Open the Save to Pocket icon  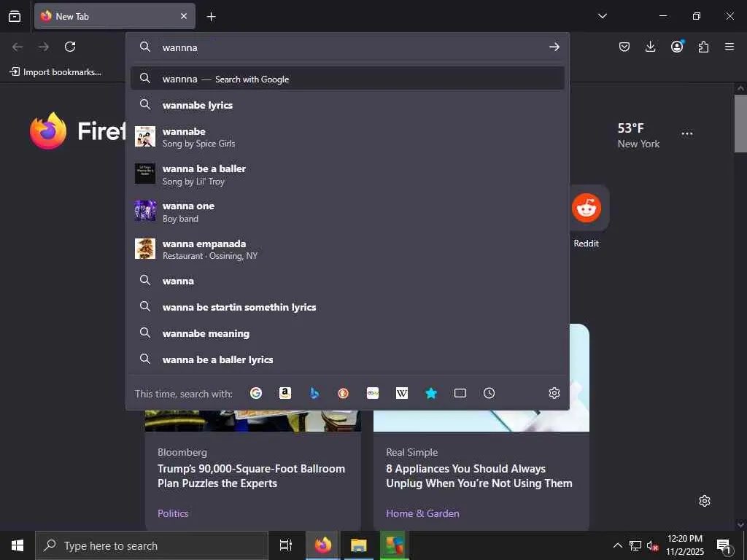(624, 47)
